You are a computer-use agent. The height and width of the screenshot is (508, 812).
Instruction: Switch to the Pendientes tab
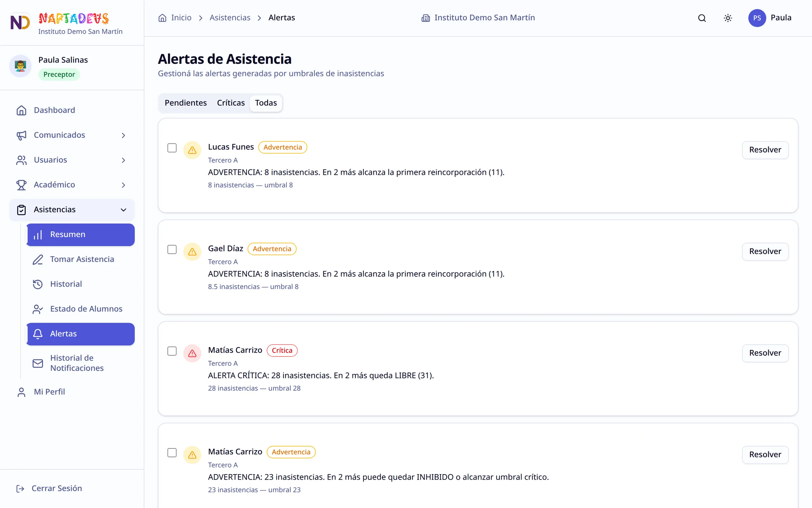(x=186, y=103)
